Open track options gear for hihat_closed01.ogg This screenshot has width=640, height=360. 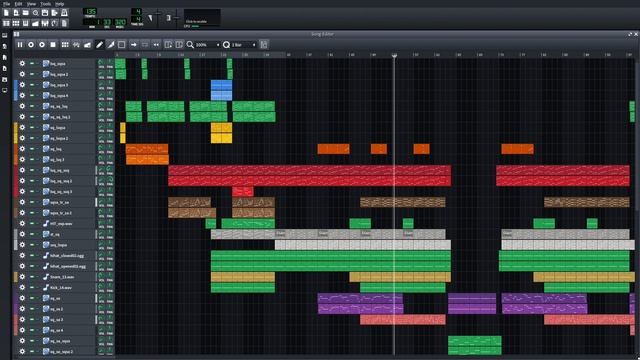coord(22,256)
